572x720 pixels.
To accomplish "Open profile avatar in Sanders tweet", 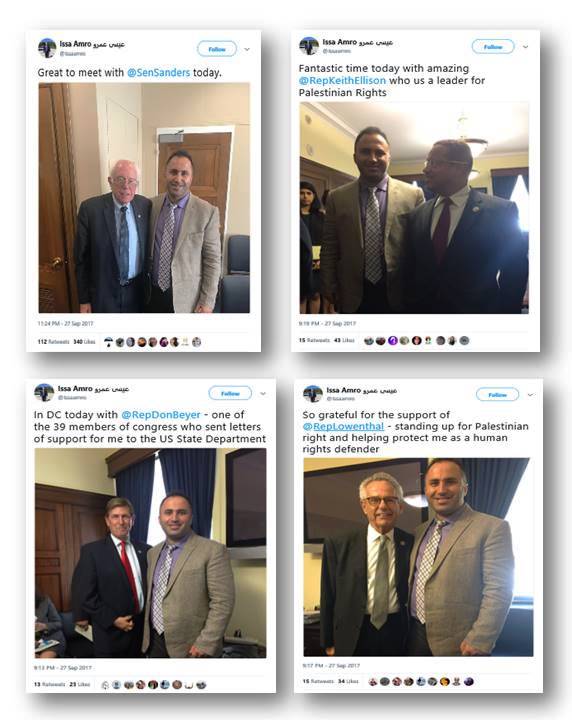I will tap(47, 48).
